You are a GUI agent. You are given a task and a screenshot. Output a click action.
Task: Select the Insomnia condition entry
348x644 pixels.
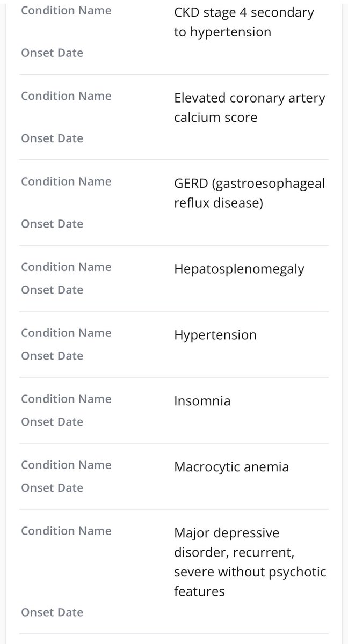pos(202,400)
